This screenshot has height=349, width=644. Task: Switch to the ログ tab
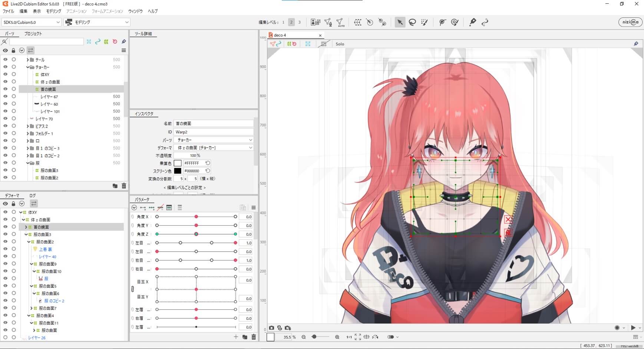point(33,196)
